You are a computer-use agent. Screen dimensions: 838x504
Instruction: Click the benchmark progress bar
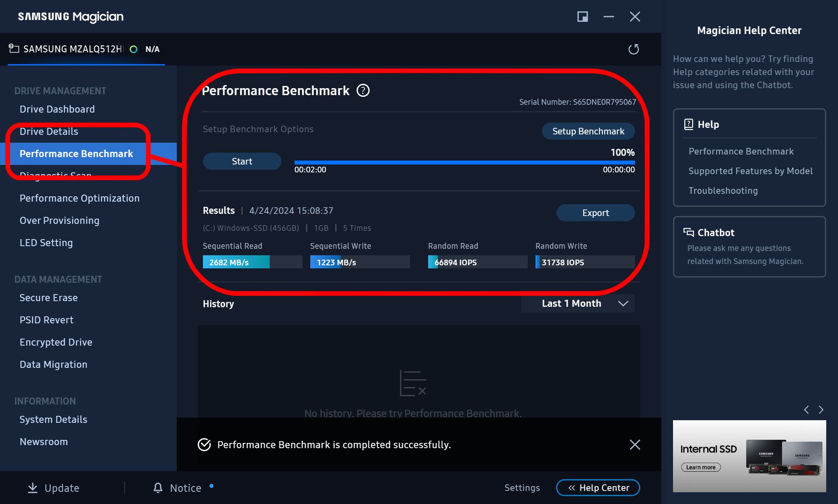coord(464,162)
